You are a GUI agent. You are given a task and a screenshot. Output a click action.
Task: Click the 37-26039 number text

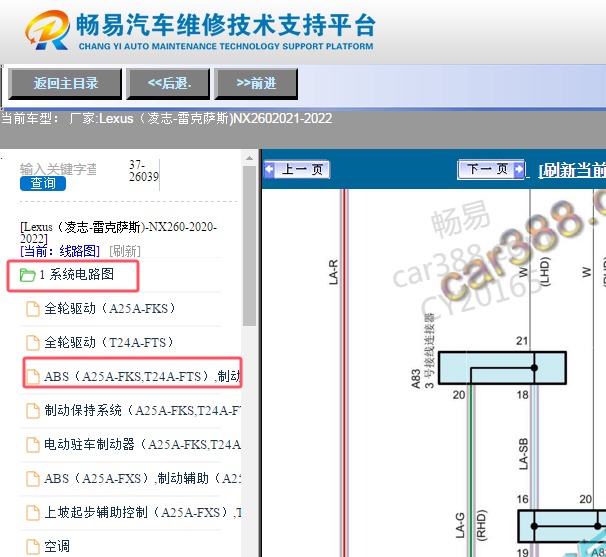click(x=143, y=171)
